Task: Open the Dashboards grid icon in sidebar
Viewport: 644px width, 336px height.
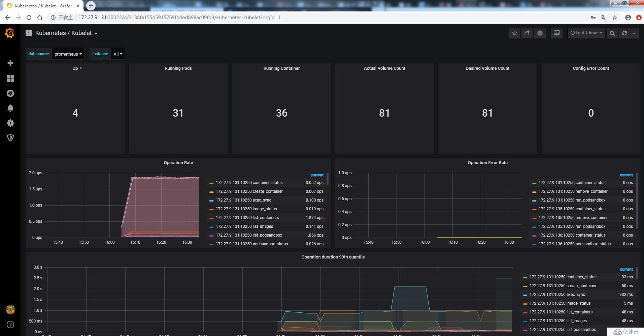Action: [x=10, y=79]
